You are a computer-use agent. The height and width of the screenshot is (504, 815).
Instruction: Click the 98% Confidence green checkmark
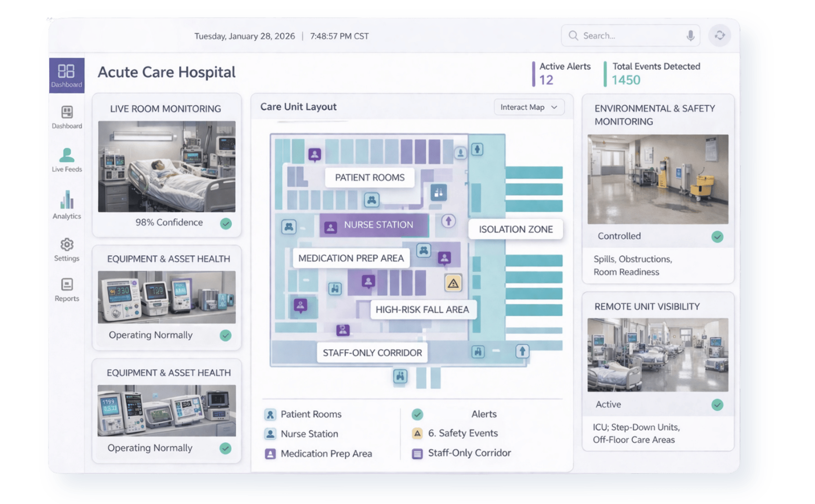tap(226, 223)
